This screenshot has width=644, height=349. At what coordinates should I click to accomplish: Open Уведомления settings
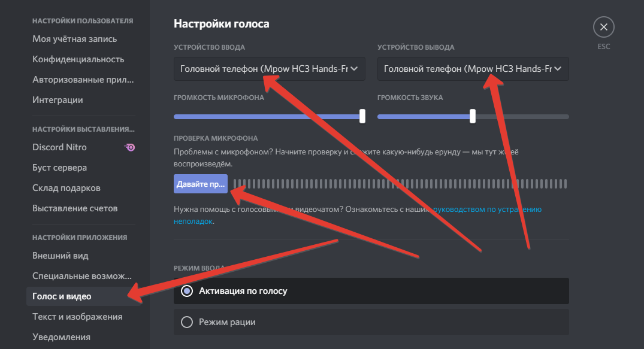[62, 337]
